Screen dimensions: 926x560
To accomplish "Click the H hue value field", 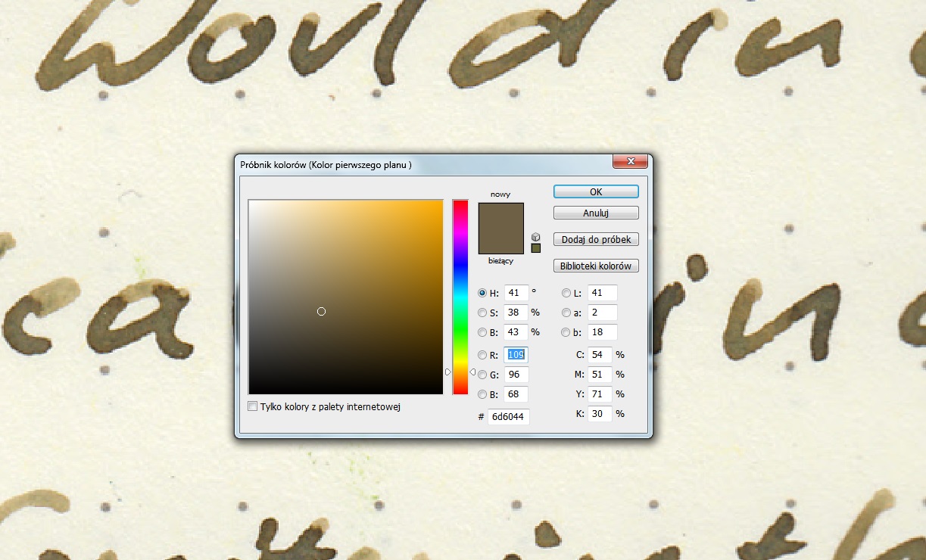I will (516, 293).
